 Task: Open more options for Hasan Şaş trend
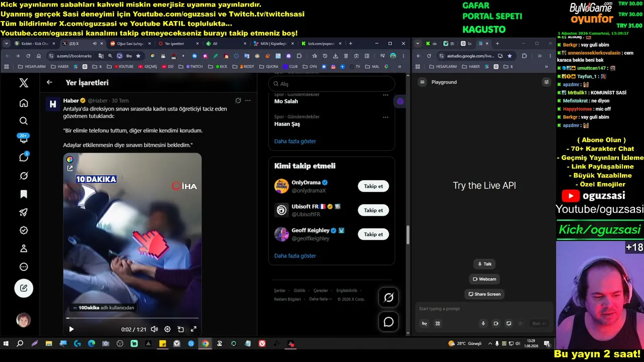[385, 118]
